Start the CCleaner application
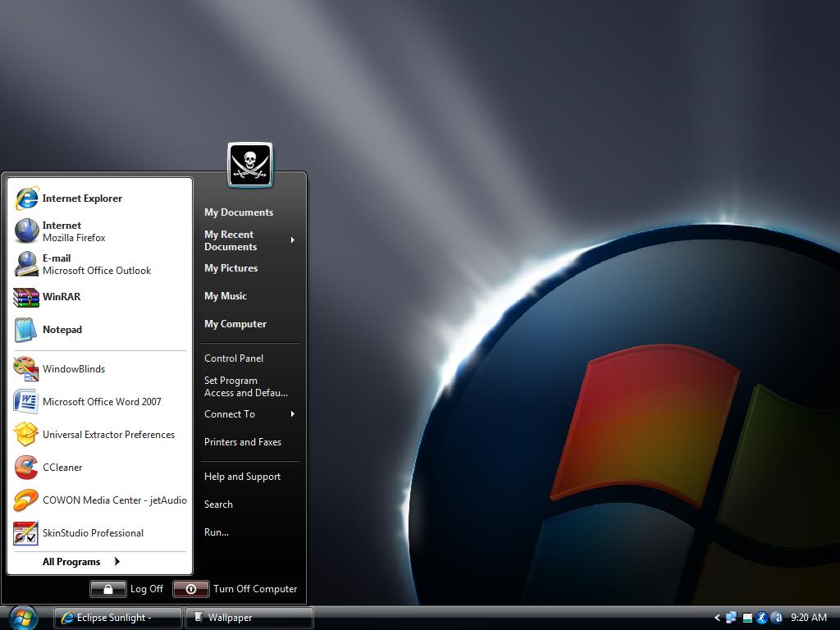The image size is (840, 630). (x=62, y=468)
